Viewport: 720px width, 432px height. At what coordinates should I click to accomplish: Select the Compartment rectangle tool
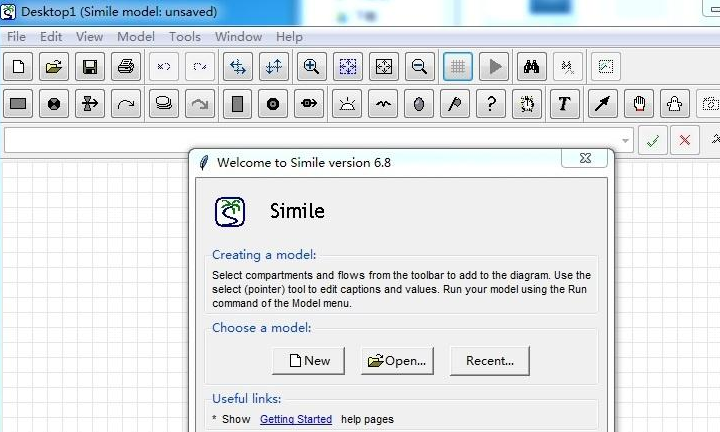tap(18, 104)
